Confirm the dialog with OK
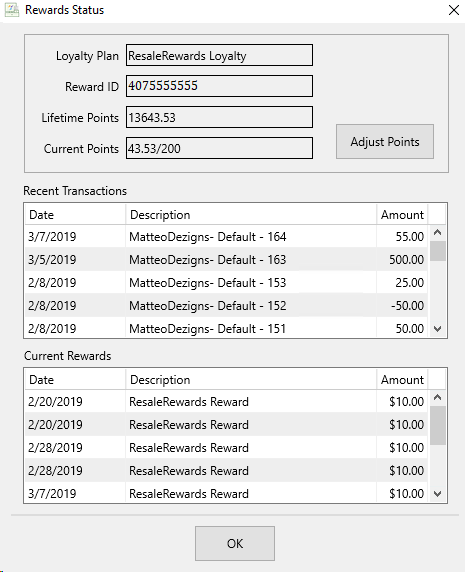The image size is (465, 572). (235, 543)
